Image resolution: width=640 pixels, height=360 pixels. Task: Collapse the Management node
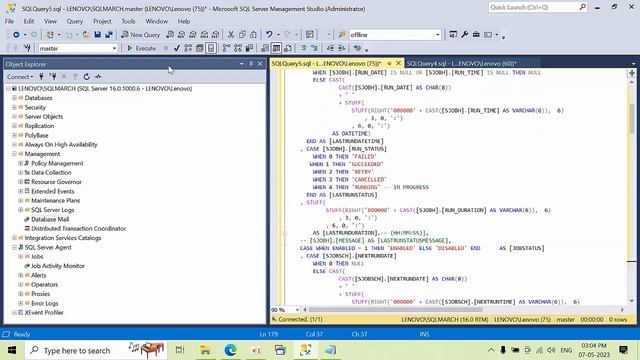coord(14,154)
